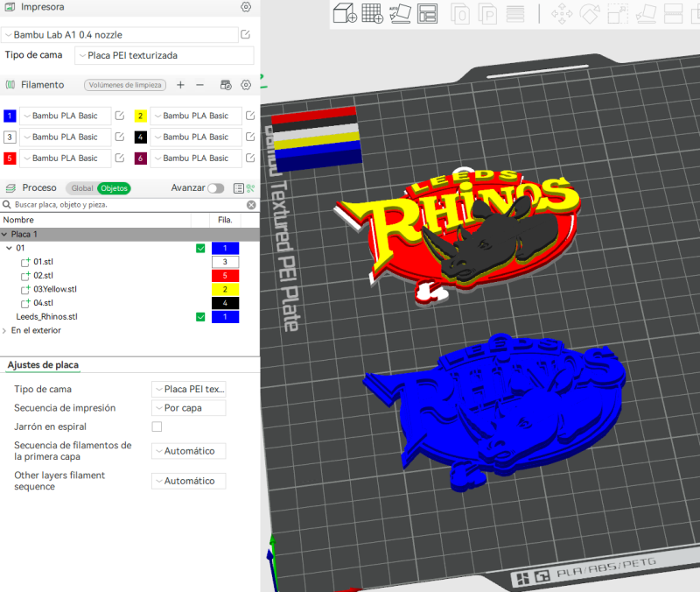Switch to the Objetos process tab
The height and width of the screenshot is (592, 700).
tap(115, 188)
